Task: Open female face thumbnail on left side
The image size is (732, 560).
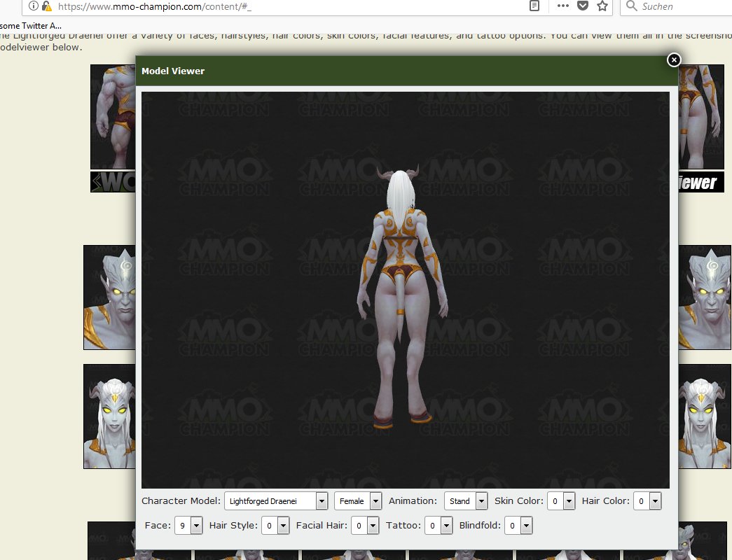Action: (110, 416)
